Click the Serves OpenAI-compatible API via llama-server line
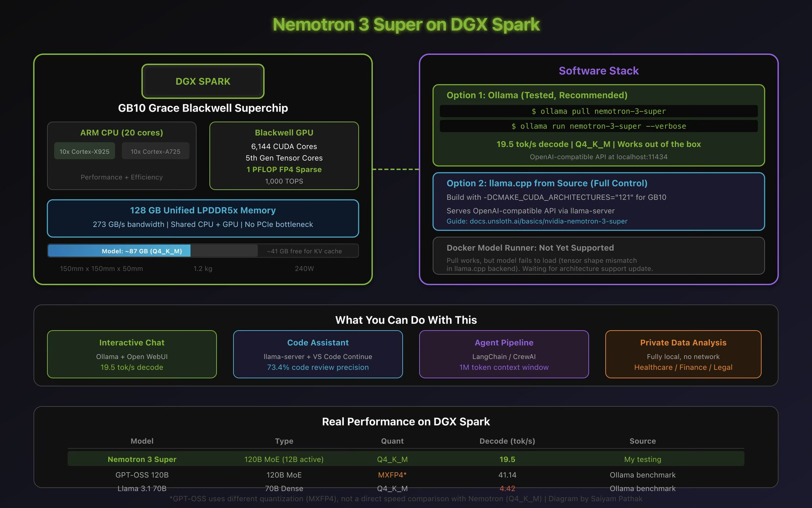Viewport: 812px width, 508px height. click(x=530, y=211)
